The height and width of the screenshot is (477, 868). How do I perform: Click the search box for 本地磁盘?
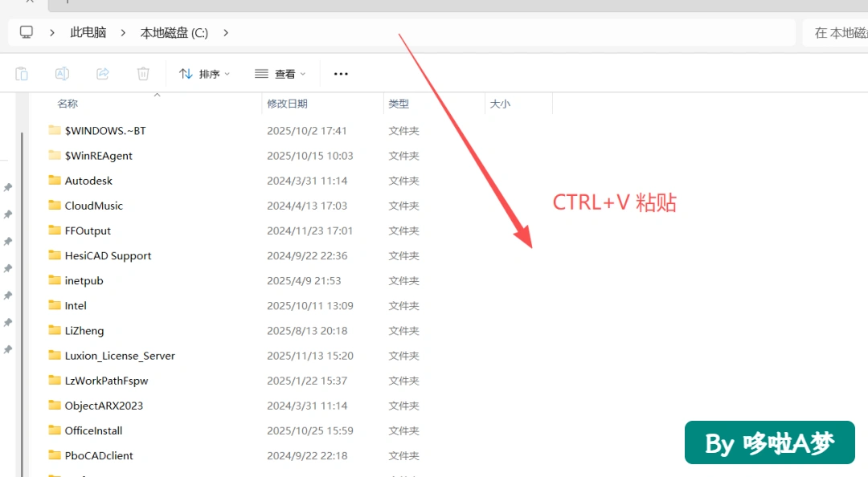point(836,33)
